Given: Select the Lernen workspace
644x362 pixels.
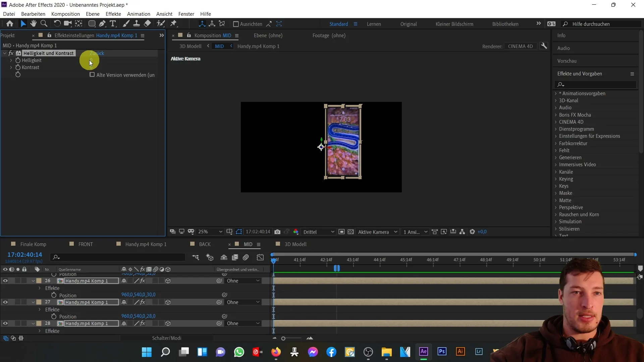Looking at the screenshot, I should (374, 24).
